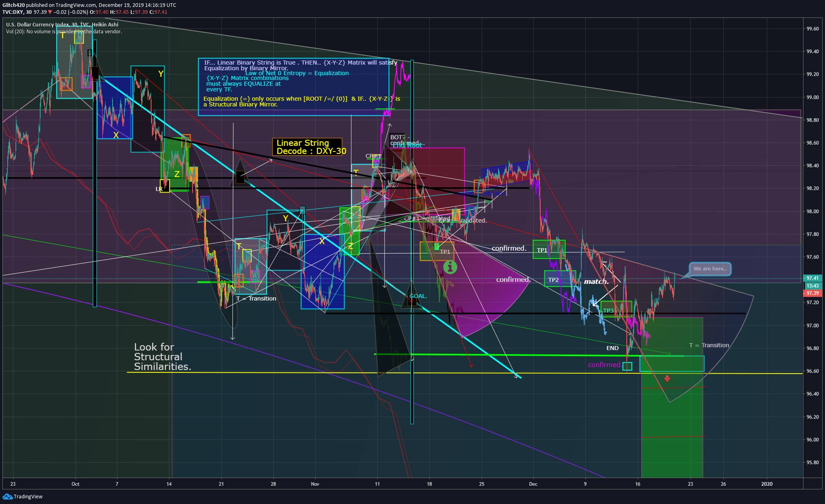Click the 99.00 price axis label

[812, 97]
